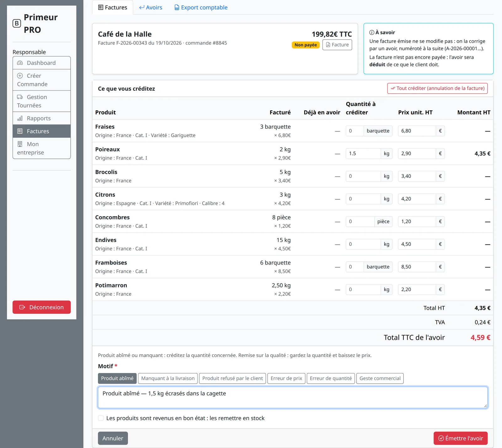
Task: Open the Factures sidebar menu item
Action: click(x=42, y=131)
